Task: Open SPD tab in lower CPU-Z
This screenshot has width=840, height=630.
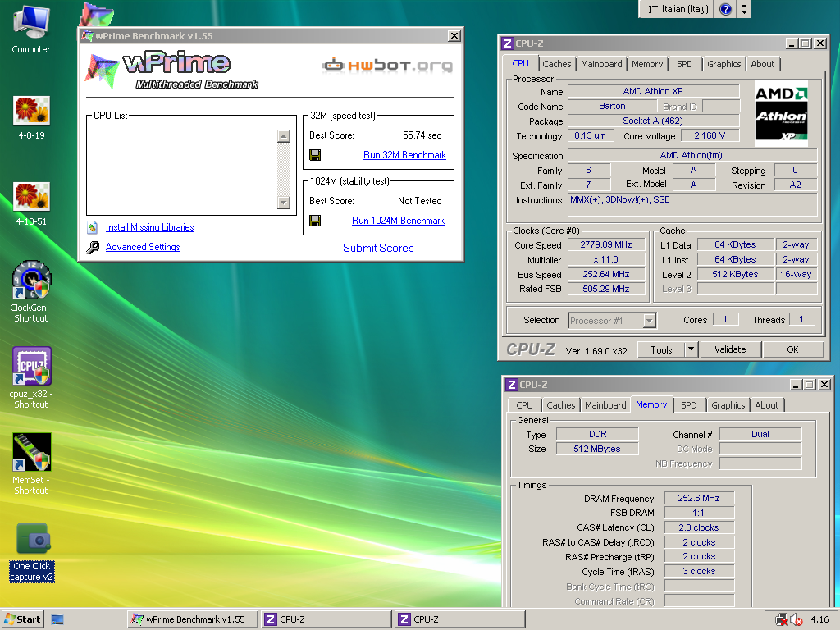Action: 689,405
